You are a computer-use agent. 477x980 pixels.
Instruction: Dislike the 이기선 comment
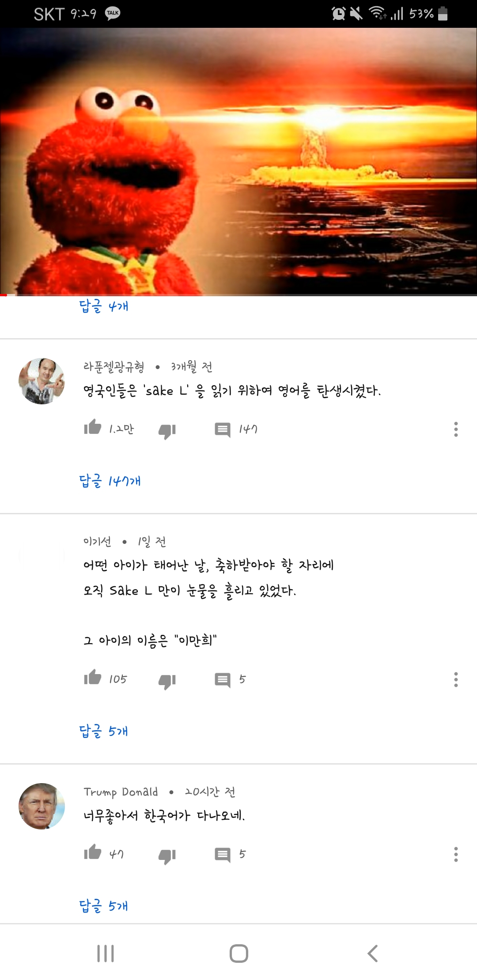click(167, 681)
